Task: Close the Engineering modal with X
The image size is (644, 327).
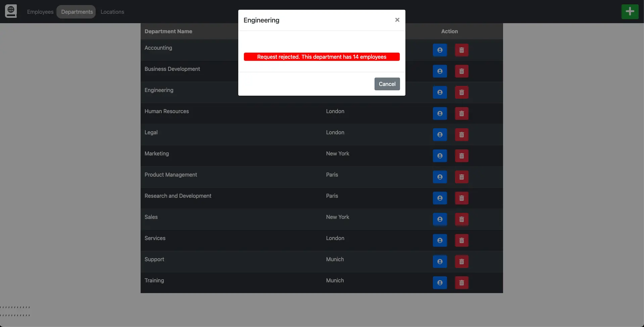Action: point(397,20)
